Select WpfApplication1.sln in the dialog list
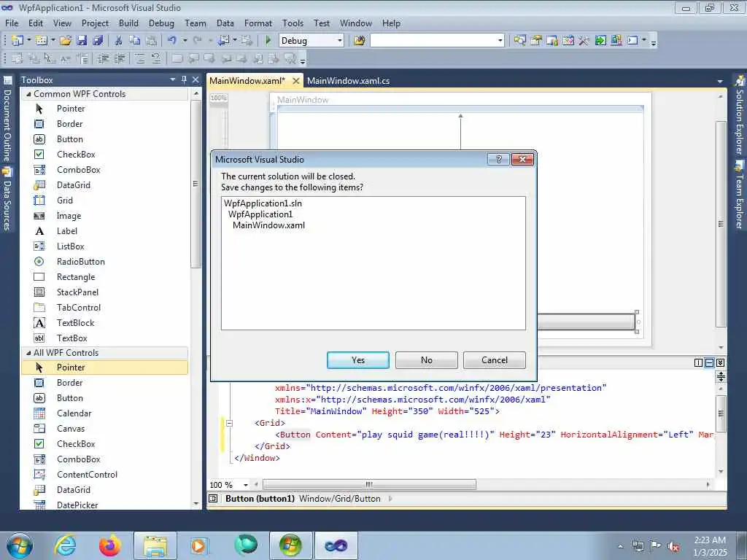 click(263, 203)
